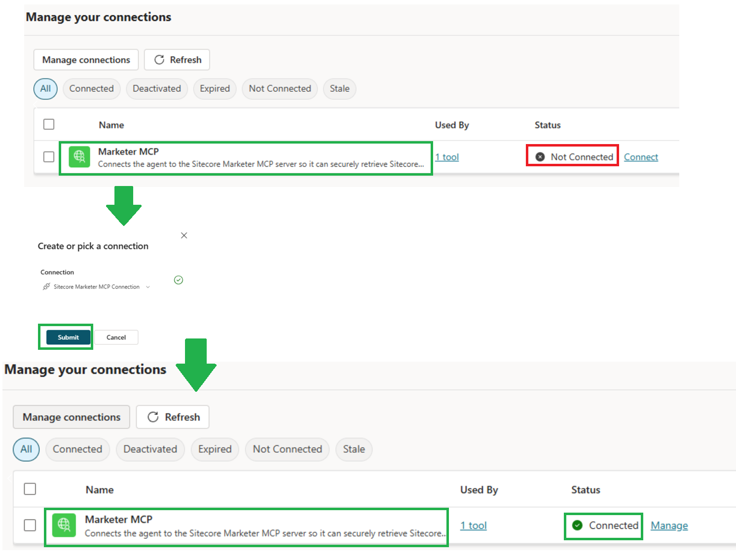Click Refresh button in top panel

177,60
